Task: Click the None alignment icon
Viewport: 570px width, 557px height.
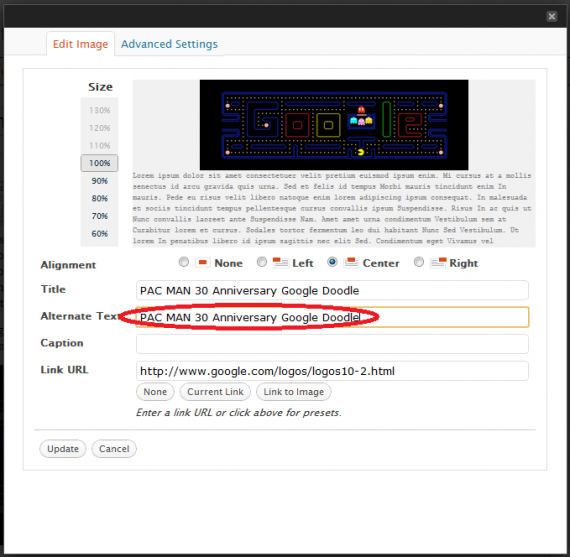Action: pyautogui.click(x=202, y=262)
